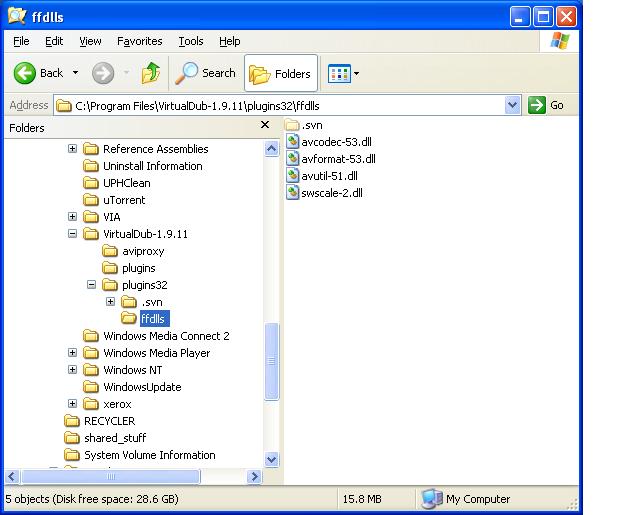Open the Views icon dropdown
Viewport: 640px width, 515px height.
[343, 74]
